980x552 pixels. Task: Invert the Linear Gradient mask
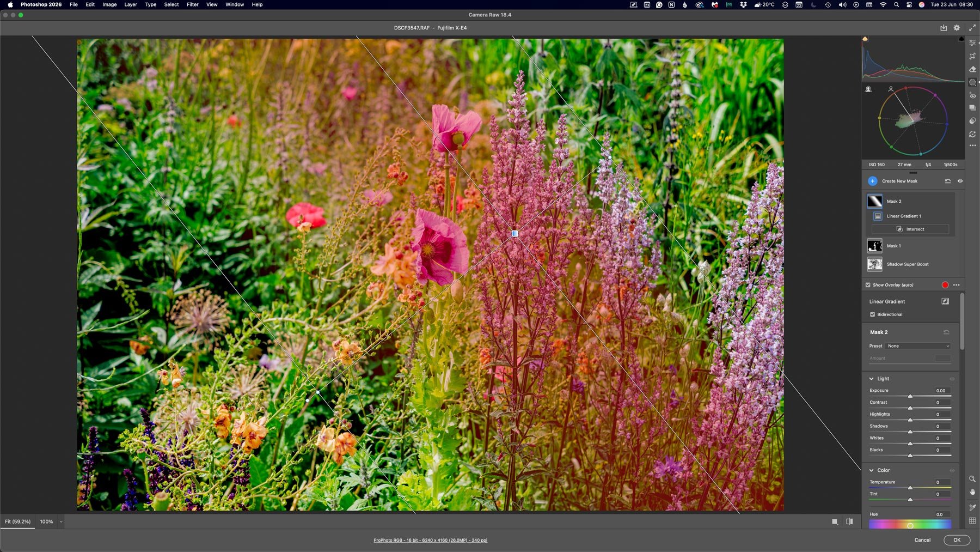click(946, 301)
